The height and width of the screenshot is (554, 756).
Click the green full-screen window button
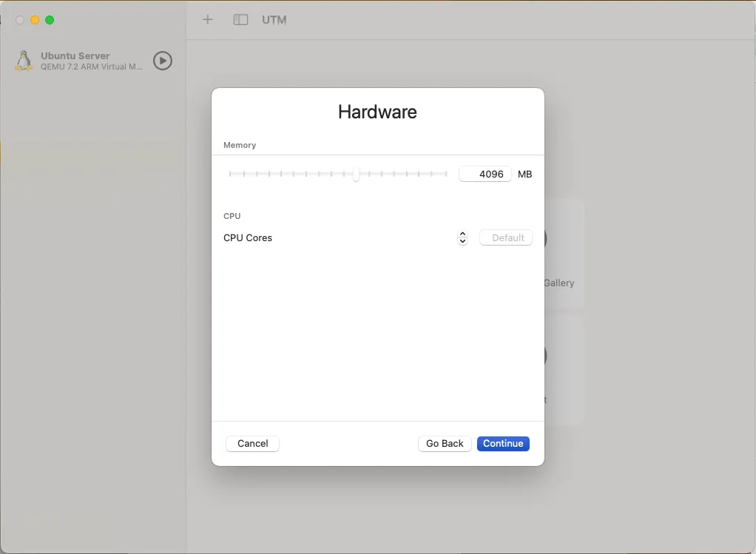(x=50, y=20)
